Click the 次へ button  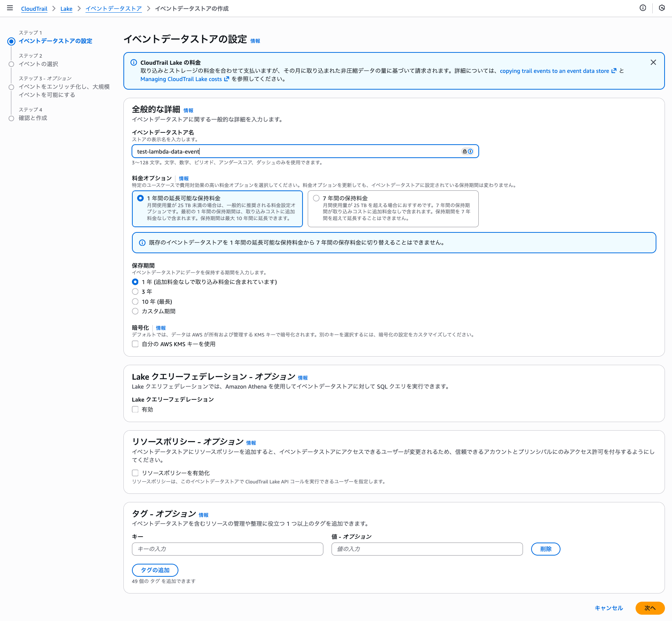pyautogui.click(x=650, y=608)
